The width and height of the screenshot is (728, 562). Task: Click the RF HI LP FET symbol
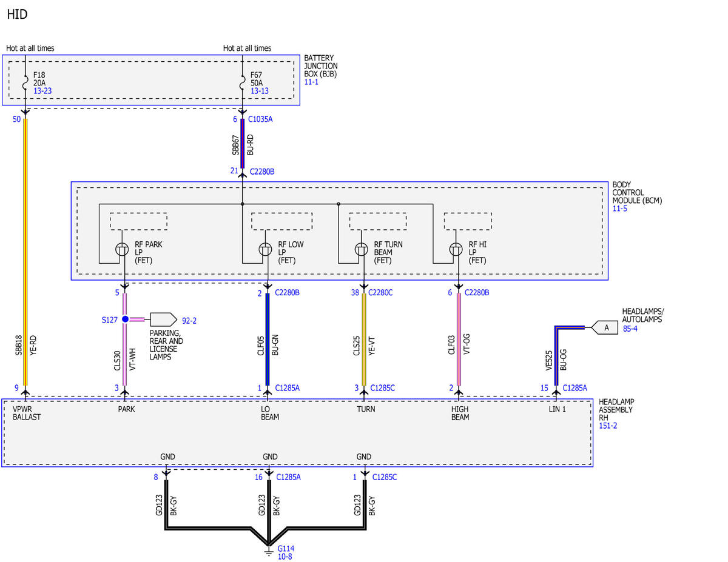coord(456,249)
